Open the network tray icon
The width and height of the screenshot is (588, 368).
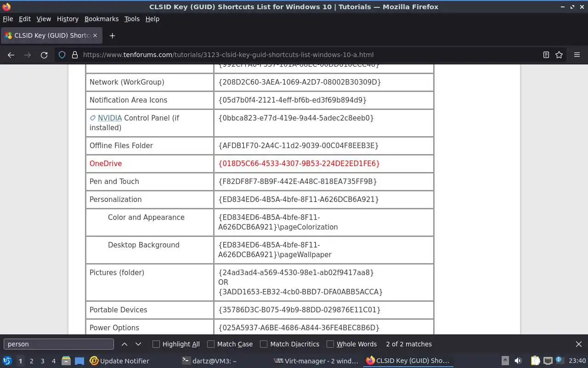(548, 361)
